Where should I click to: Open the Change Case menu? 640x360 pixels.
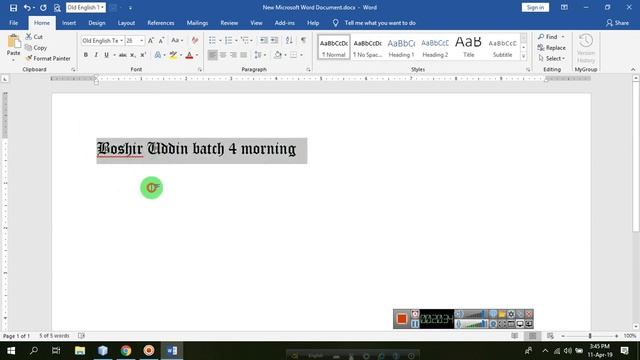(x=177, y=40)
